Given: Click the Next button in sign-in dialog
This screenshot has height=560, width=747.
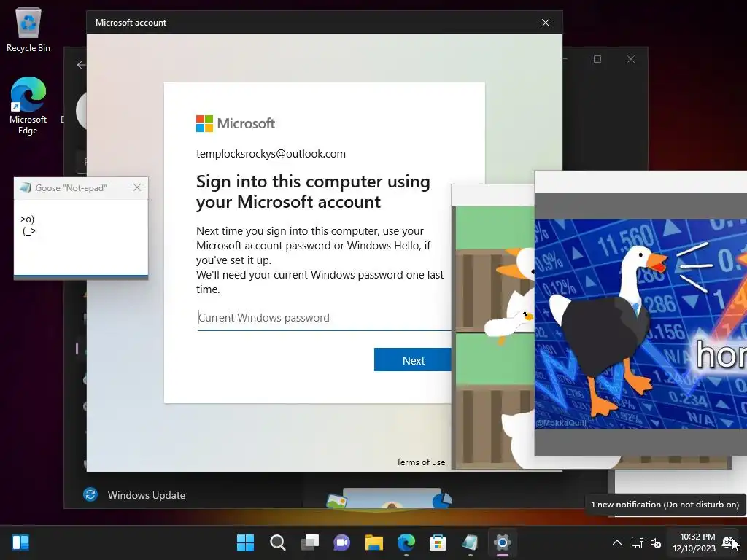Looking at the screenshot, I should pos(413,360).
